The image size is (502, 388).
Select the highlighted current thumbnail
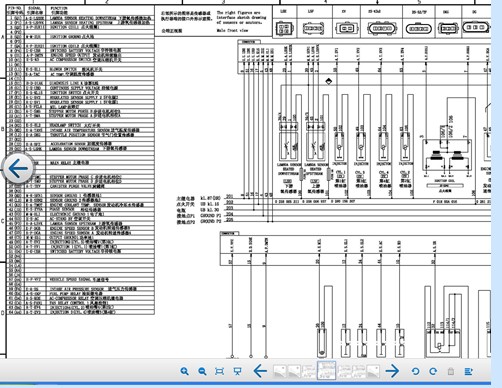(326, 370)
